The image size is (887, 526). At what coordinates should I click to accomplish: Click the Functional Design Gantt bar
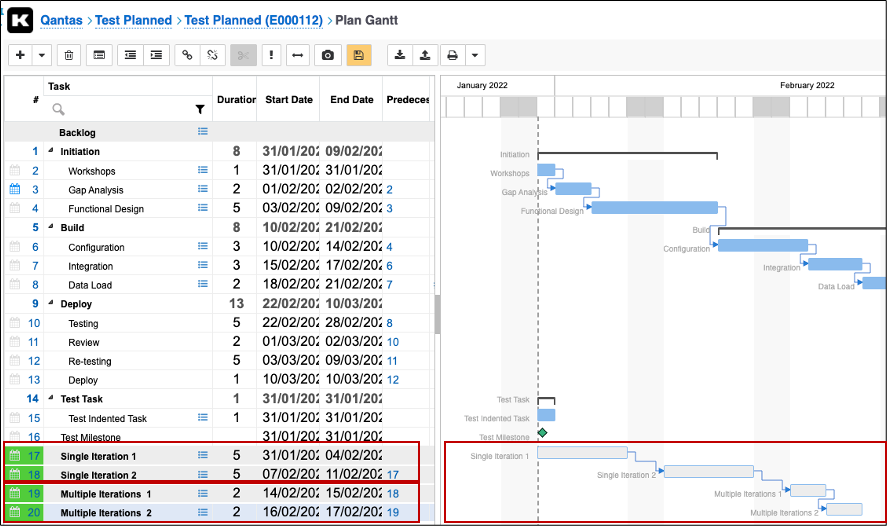tap(655, 208)
